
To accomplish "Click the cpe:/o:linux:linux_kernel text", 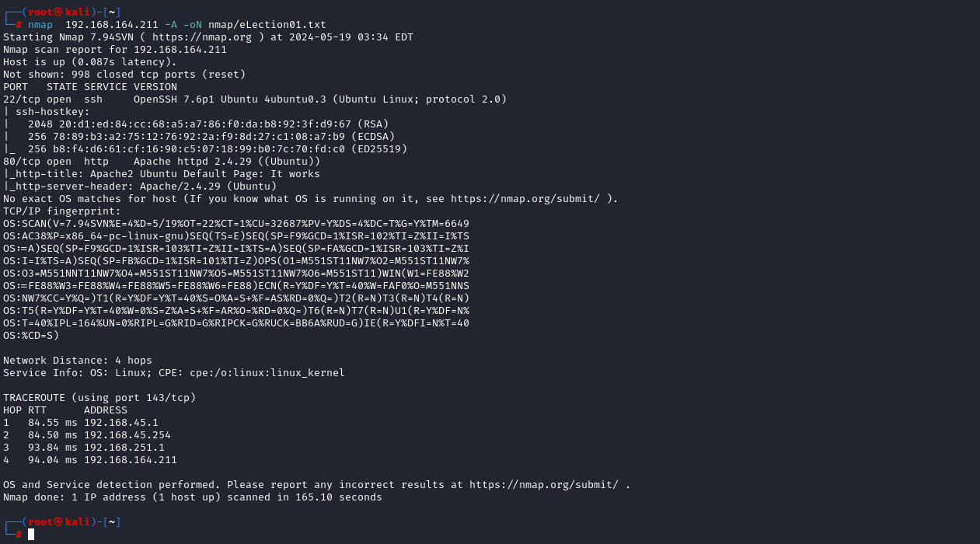I will pos(267,373).
